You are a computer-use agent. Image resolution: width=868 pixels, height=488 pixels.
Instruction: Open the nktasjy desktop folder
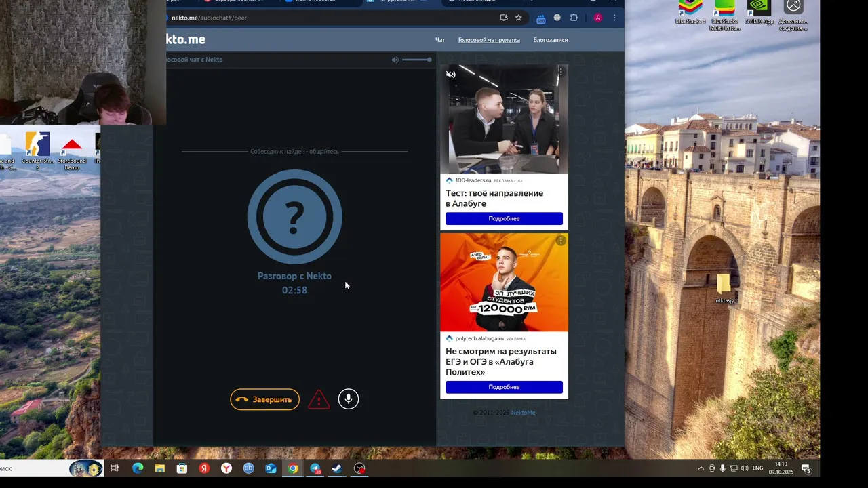point(724,289)
